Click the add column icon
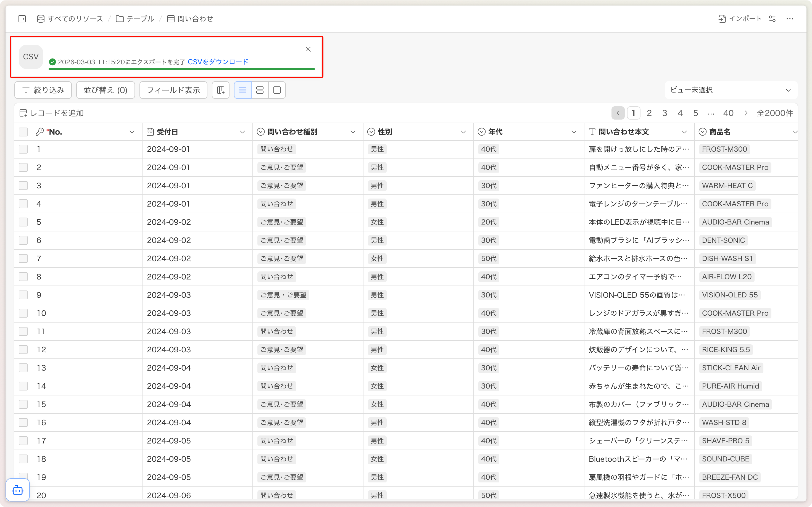The image size is (812, 507). tap(221, 90)
